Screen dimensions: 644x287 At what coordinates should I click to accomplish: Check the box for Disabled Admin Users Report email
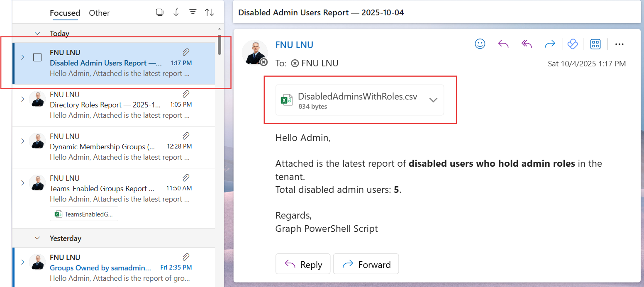(x=37, y=57)
